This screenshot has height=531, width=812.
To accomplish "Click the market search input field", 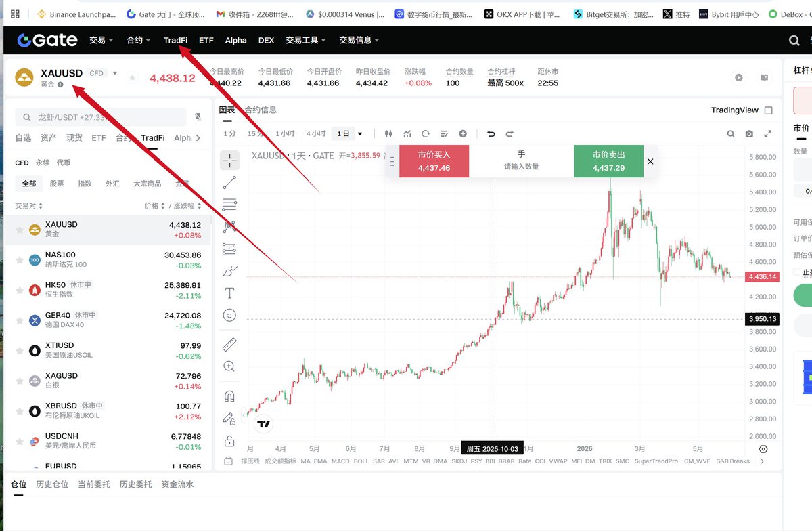I will pos(101,117).
